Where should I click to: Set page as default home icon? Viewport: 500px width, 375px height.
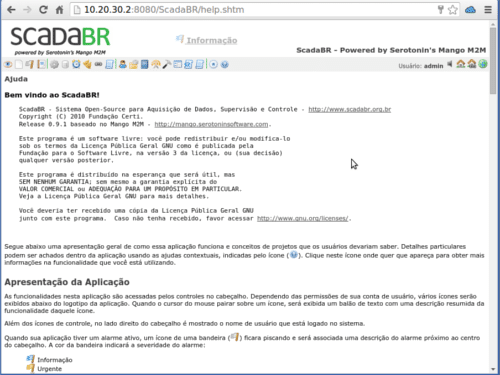click(x=472, y=64)
